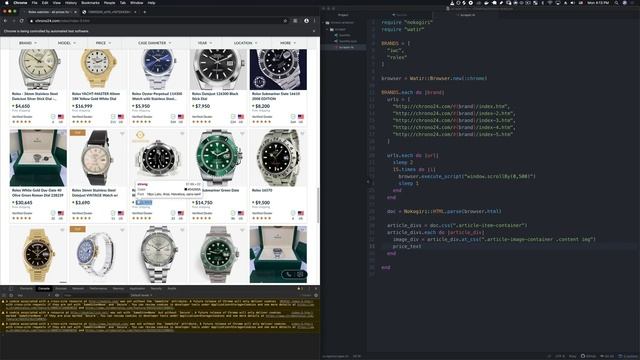Open DevTools settings gear in console bar
Image resolution: width=640 pixels, height=360 pixels.
pos(316,295)
